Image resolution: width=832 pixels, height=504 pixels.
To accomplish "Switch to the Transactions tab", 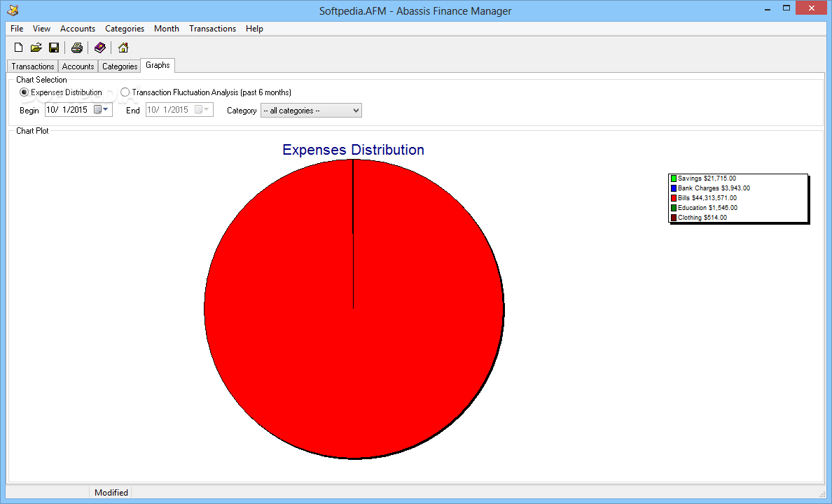I will [33, 66].
